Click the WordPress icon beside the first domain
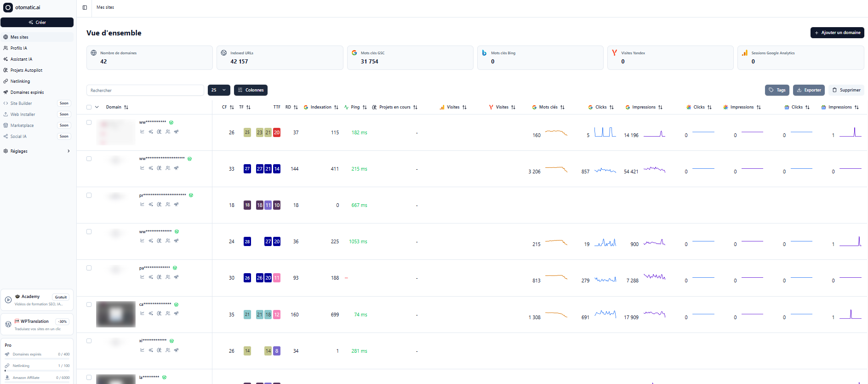 click(x=171, y=122)
